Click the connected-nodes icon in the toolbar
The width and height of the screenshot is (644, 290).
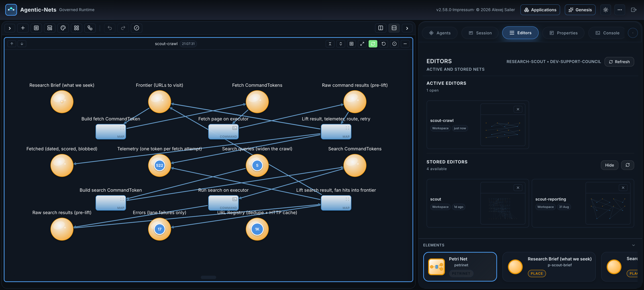90,28
